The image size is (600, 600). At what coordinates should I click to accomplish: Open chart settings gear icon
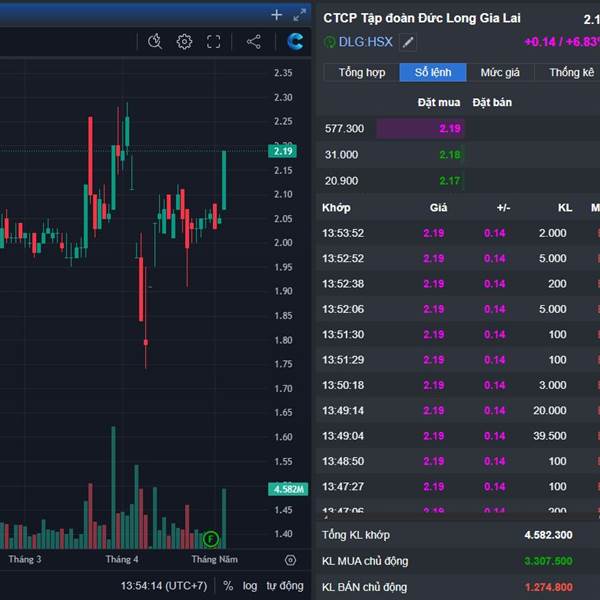pyautogui.click(x=184, y=41)
